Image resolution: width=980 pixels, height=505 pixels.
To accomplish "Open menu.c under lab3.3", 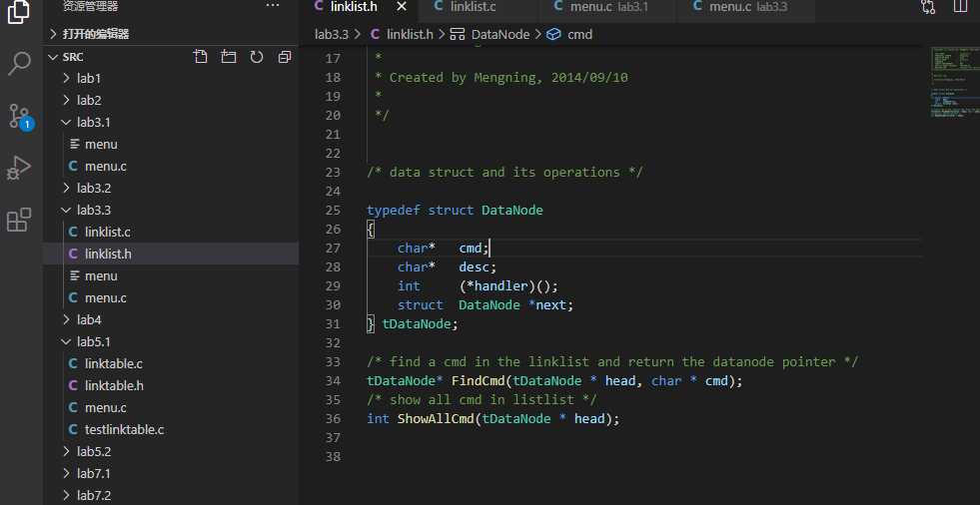I will tap(171, 297).
